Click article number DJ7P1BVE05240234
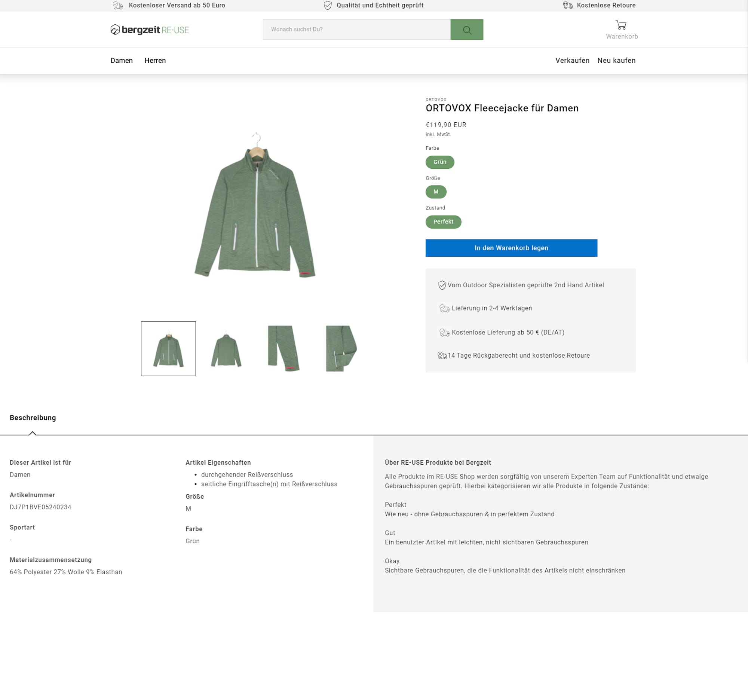 coord(41,507)
